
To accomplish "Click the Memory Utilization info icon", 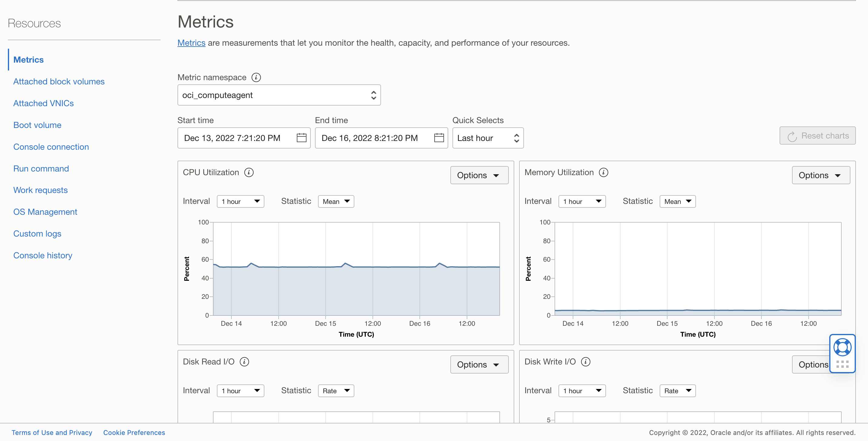I will (x=603, y=172).
